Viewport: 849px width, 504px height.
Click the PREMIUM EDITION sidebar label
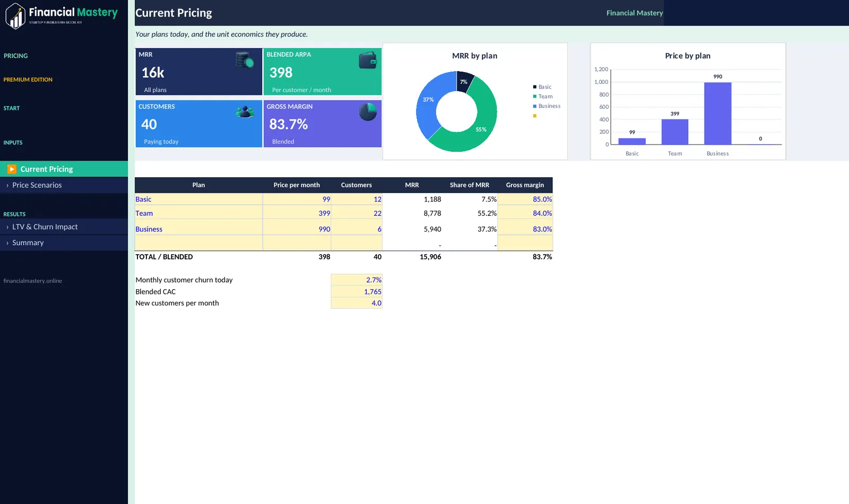coord(28,80)
